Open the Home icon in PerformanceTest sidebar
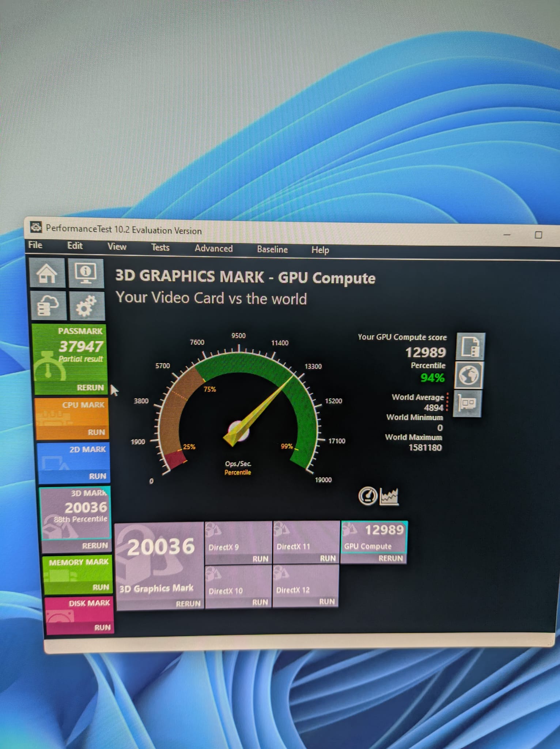 coord(47,273)
